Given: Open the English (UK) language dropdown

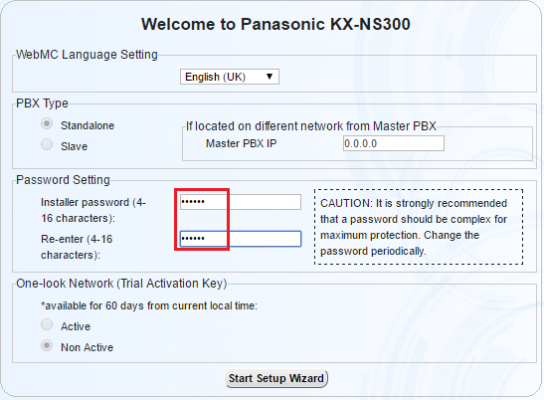Looking at the screenshot, I should click(229, 77).
